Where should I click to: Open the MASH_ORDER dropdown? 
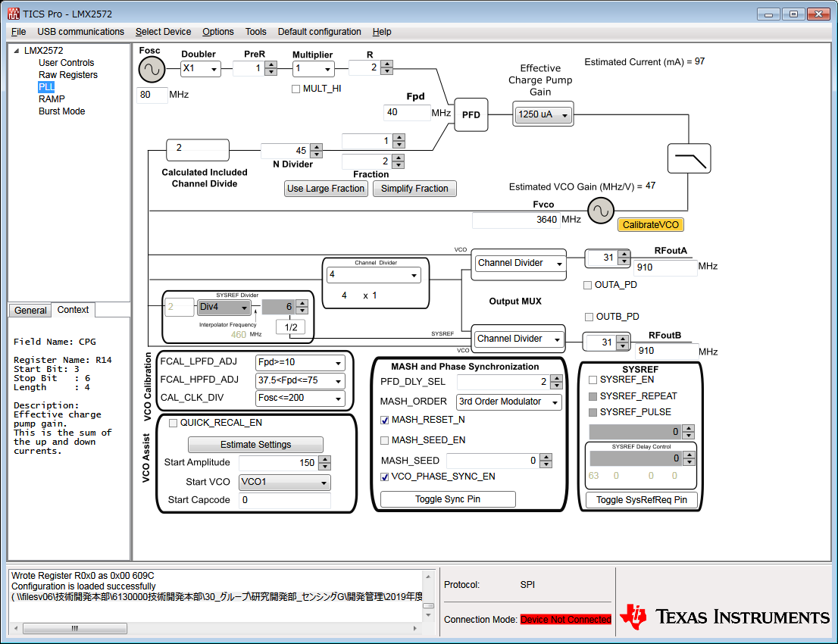(x=509, y=402)
